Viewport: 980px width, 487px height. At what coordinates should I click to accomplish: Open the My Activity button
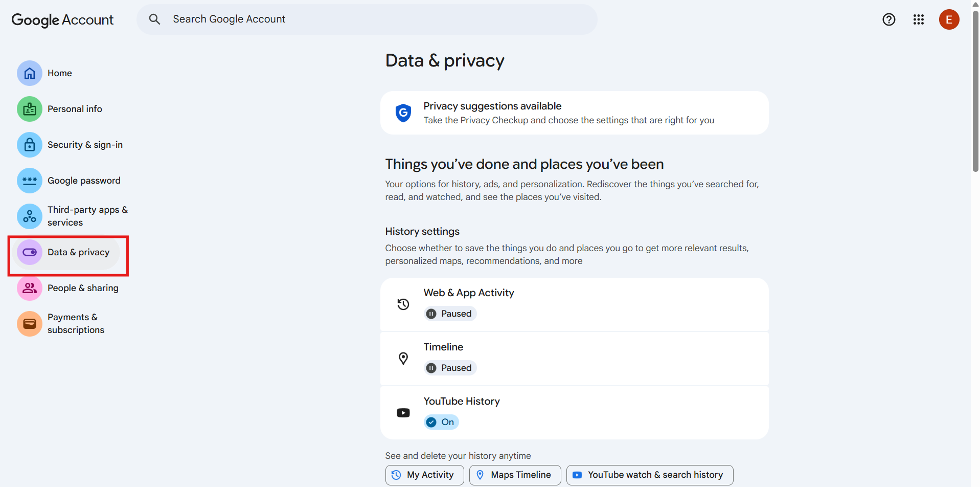424,475
